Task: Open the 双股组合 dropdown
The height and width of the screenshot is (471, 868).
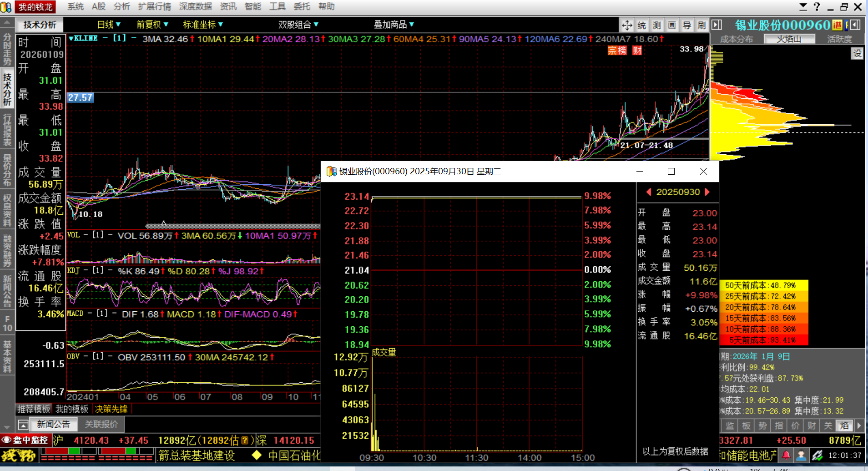Action: 298,25
